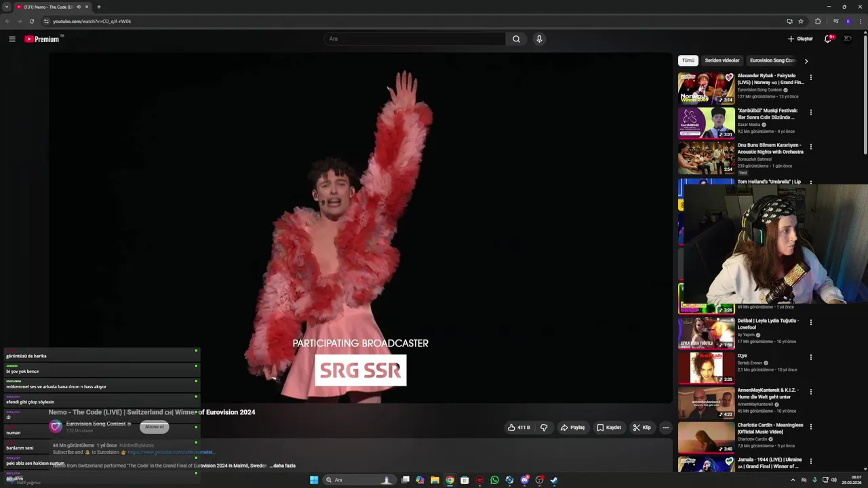This screenshot has height=488, width=868.
Task: Select the 'Eurovision Song Contest' filter chip
Action: tap(772, 60)
